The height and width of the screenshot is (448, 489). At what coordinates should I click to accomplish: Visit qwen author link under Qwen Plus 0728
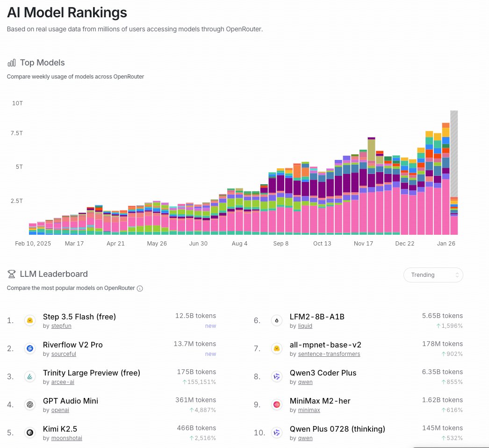click(x=305, y=438)
